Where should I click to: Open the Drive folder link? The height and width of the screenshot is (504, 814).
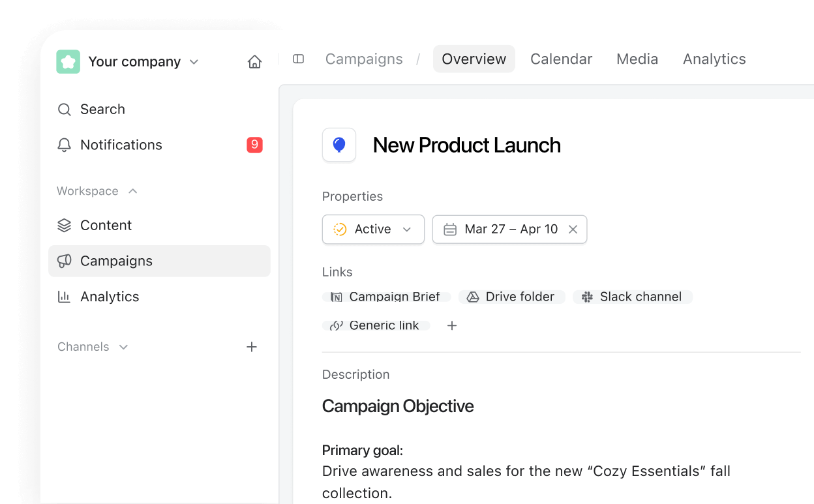click(x=512, y=297)
